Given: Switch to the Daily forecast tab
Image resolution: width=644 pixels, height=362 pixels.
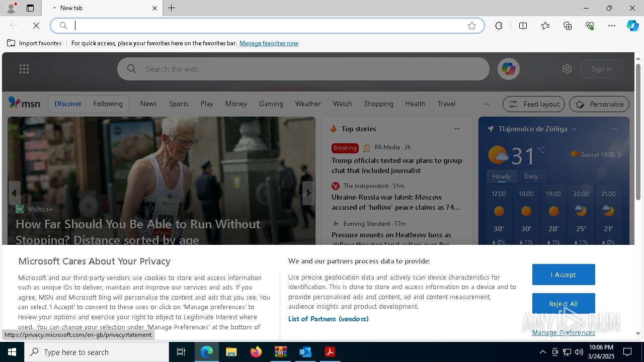Looking at the screenshot, I should click(x=531, y=176).
